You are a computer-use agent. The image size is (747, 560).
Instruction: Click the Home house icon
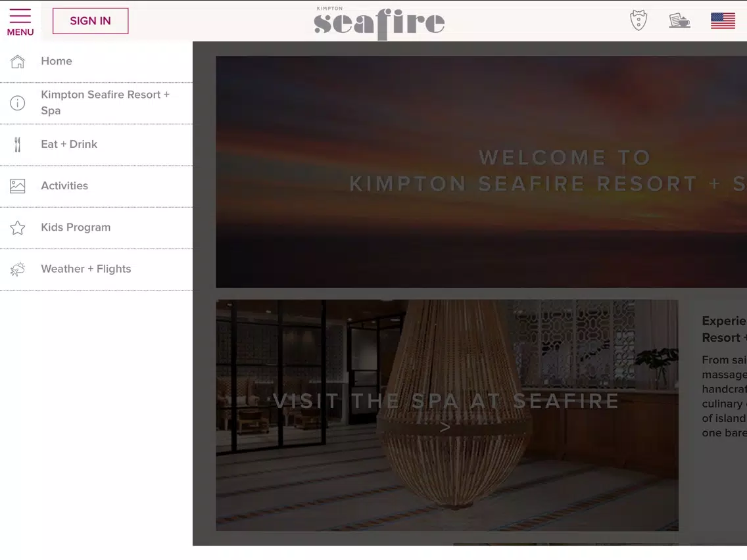18,61
